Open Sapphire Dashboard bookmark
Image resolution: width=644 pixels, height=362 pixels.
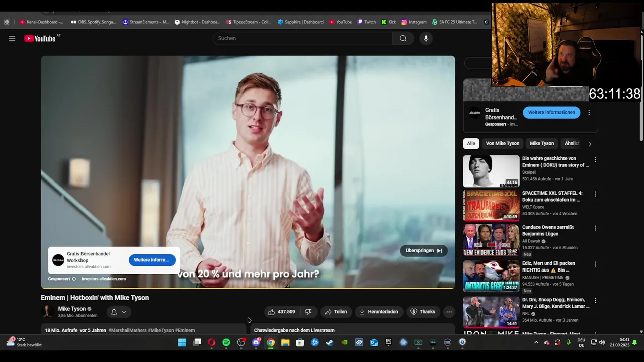(300, 22)
